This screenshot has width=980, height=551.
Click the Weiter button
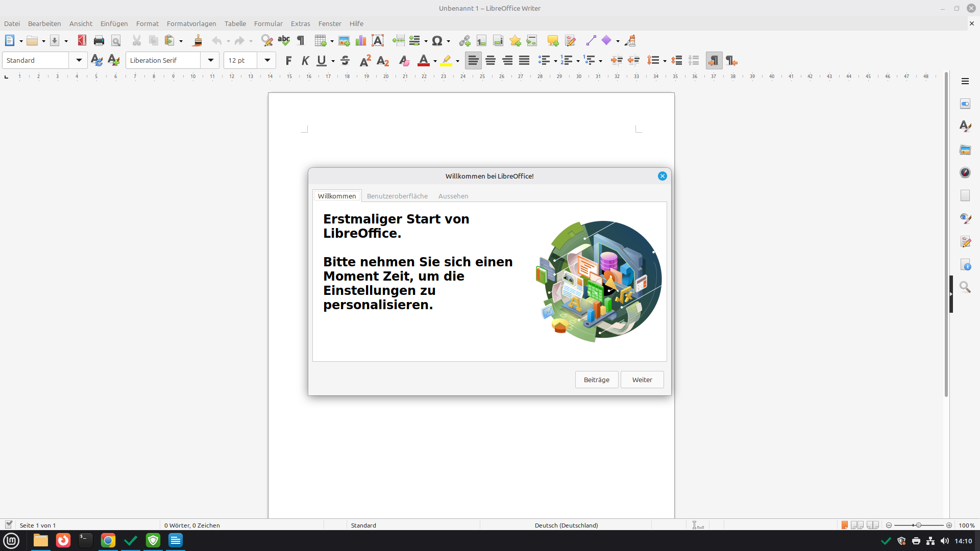642,380
